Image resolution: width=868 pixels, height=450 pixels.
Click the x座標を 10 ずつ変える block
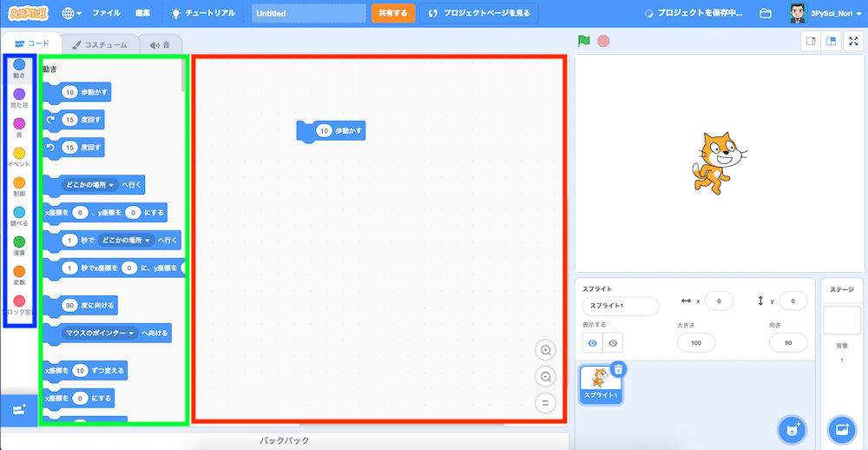[85, 370]
